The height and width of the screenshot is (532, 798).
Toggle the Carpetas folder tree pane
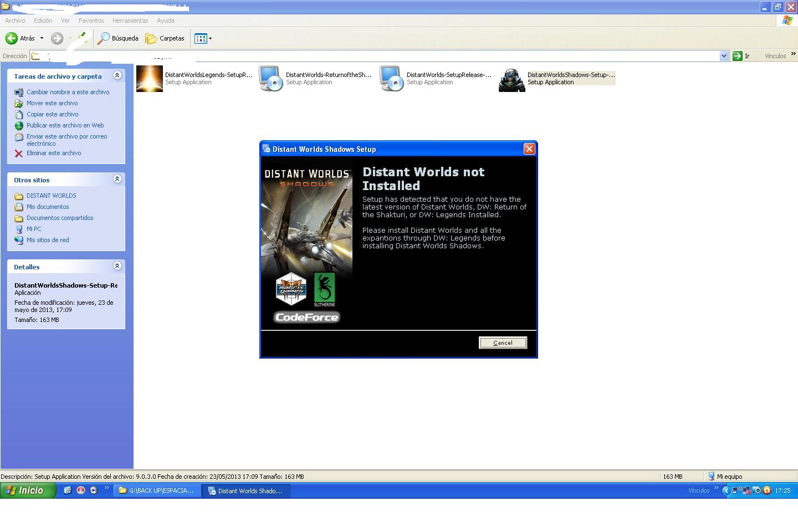165,38
